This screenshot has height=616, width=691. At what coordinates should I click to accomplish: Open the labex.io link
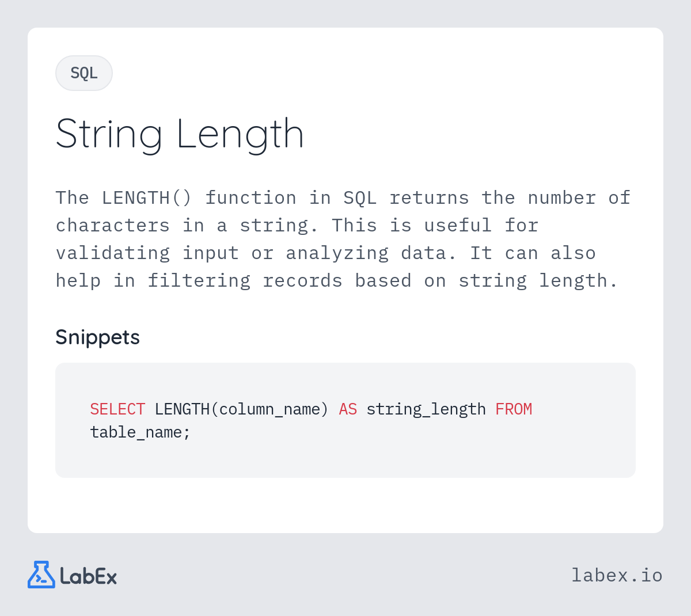click(x=617, y=575)
